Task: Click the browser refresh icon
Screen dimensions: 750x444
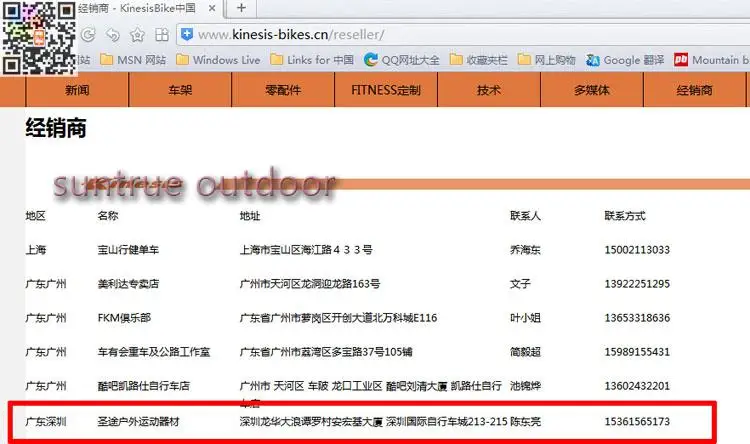Action: coord(88,34)
